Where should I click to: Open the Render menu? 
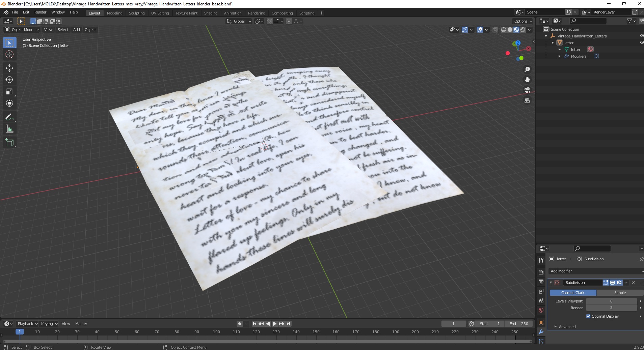point(40,12)
